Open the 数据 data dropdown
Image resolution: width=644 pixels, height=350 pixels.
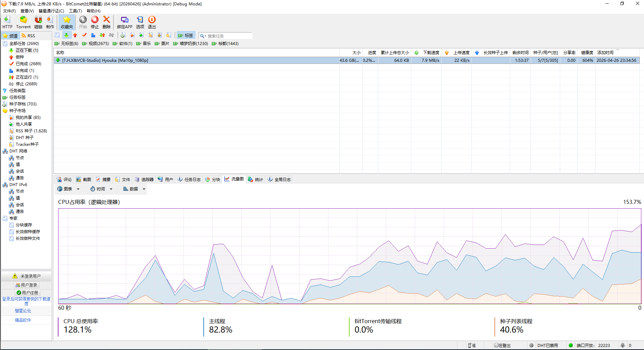(134, 189)
